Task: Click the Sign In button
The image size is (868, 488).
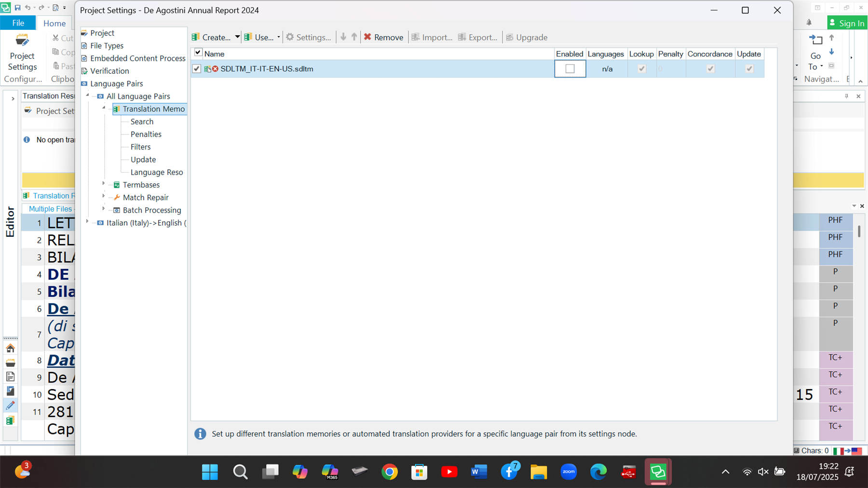Action: click(847, 23)
